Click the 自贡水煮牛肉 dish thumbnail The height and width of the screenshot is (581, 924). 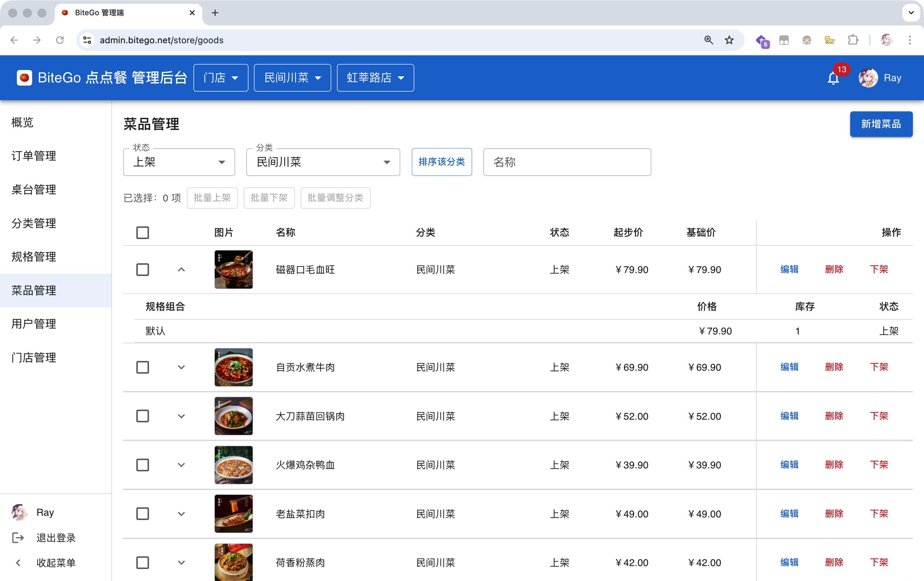tap(233, 367)
